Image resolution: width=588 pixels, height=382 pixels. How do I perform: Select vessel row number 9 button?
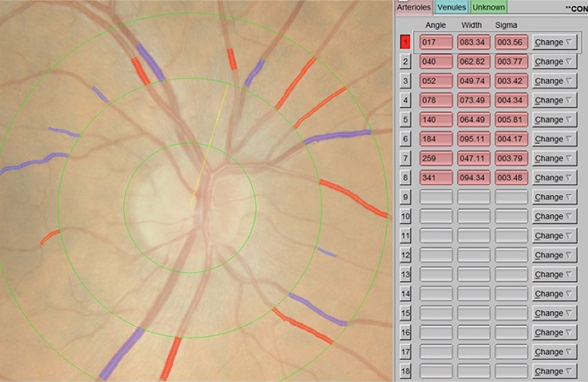pyautogui.click(x=405, y=197)
